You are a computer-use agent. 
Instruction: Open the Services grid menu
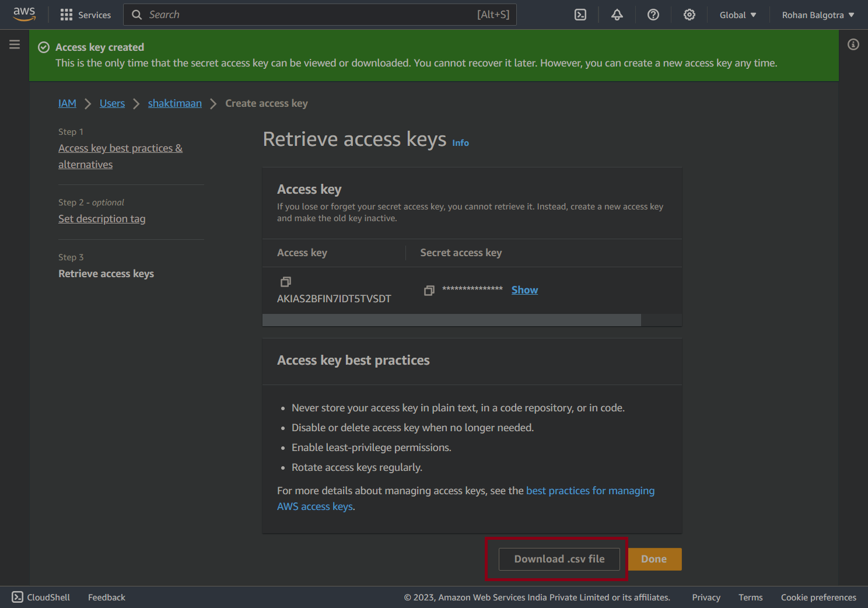[85, 15]
